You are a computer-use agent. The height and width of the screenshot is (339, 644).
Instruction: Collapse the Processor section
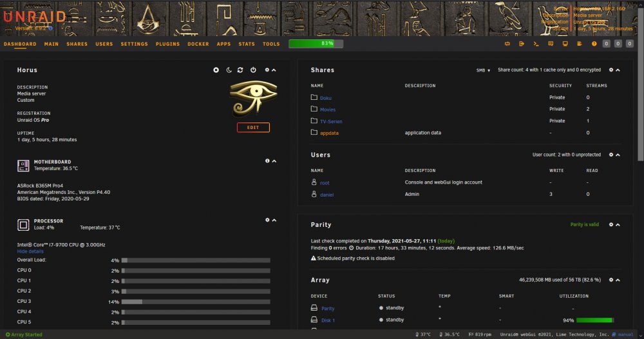pos(274,220)
